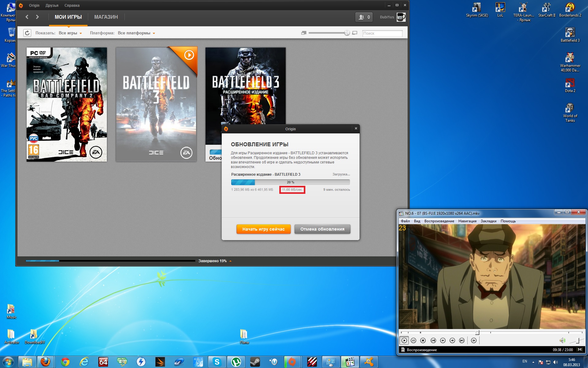Switch to the МАГАЗИН tab

[x=106, y=17]
